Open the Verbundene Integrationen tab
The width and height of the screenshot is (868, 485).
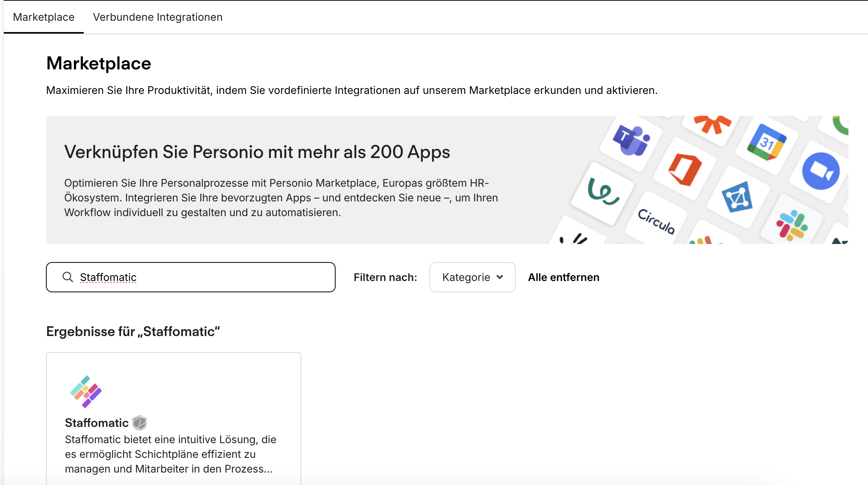coord(158,17)
